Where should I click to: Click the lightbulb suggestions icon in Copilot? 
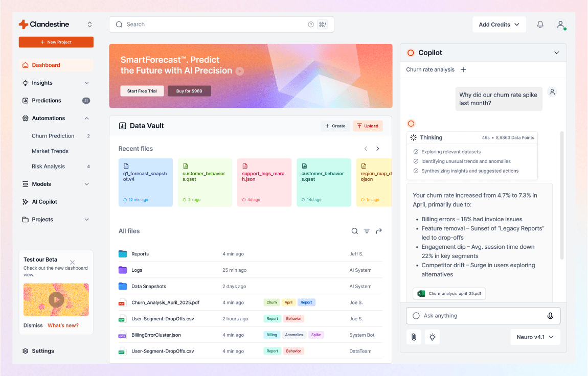click(x=432, y=337)
